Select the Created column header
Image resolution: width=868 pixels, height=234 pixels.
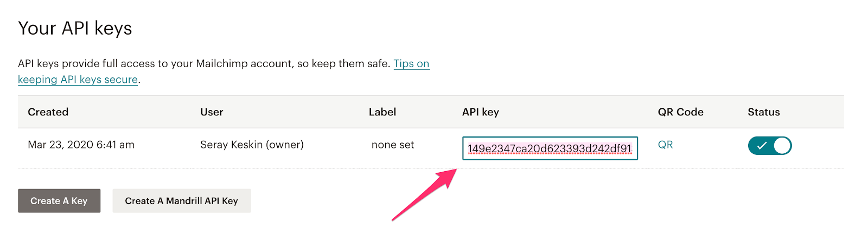click(x=48, y=112)
